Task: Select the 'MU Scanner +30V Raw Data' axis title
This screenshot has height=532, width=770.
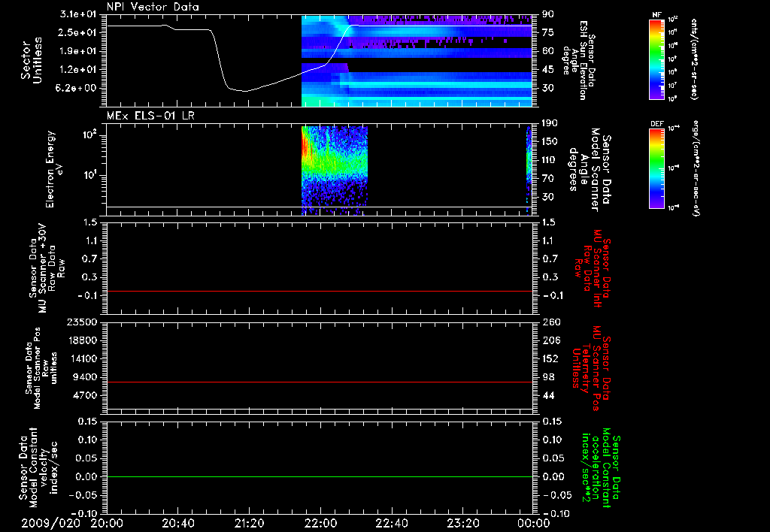Action: click(47, 269)
